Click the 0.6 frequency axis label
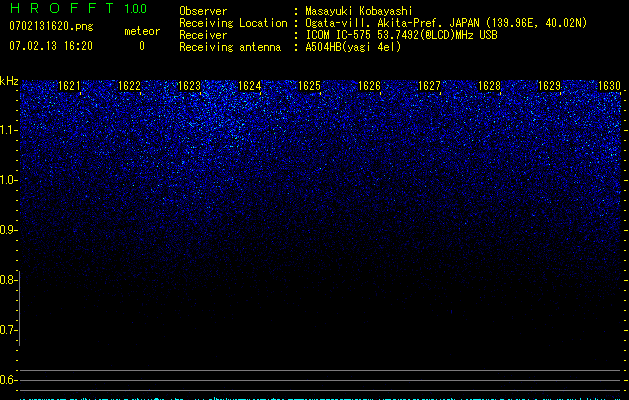The image size is (629, 400). click(9, 380)
